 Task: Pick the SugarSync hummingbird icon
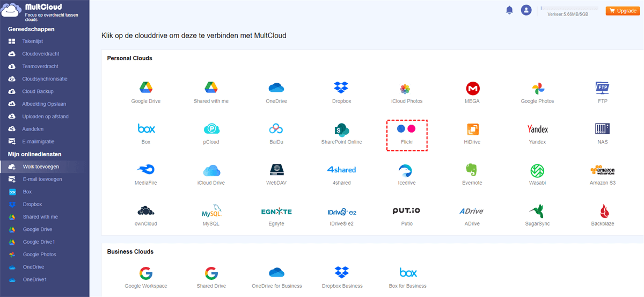(537, 211)
